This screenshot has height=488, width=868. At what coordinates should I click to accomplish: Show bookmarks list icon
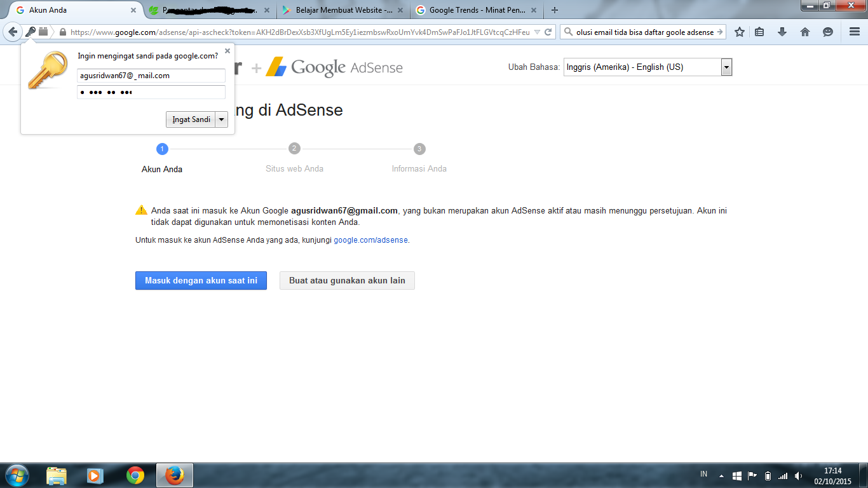click(760, 32)
